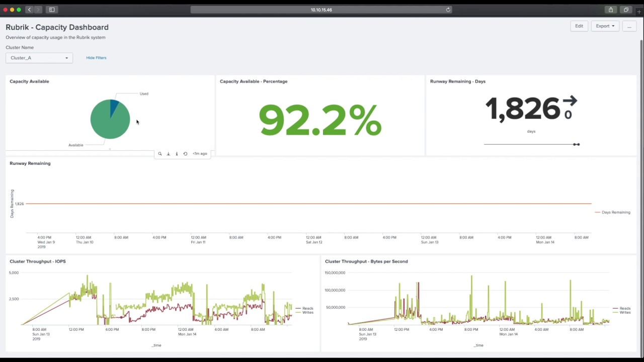Click the Reads legend in Bytes per Second chart

click(x=622, y=308)
